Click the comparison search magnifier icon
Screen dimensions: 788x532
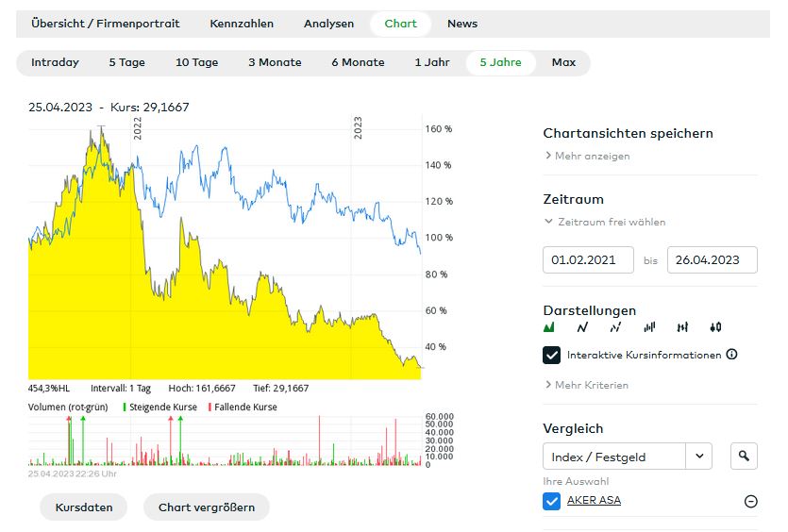pos(744,457)
